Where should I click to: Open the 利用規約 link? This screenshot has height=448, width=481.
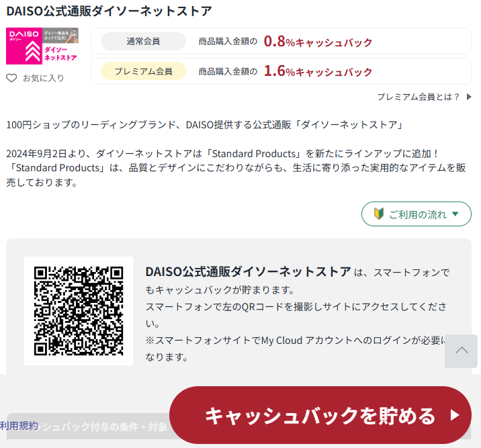click(x=19, y=425)
